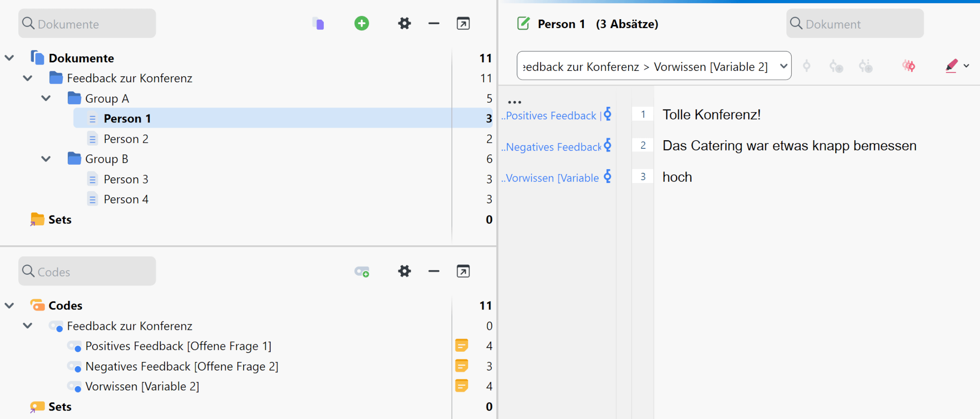Click Vorwissen coding stripe label
980x419 pixels.
pyautogui.click(x=550, y=178)
